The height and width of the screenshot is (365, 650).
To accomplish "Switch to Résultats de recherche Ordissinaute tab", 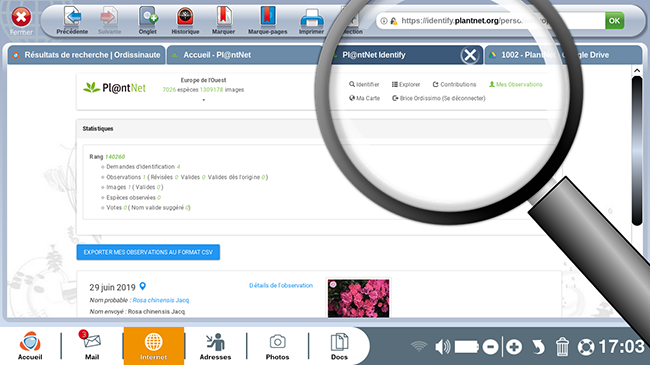I will (x=87, y=55).
